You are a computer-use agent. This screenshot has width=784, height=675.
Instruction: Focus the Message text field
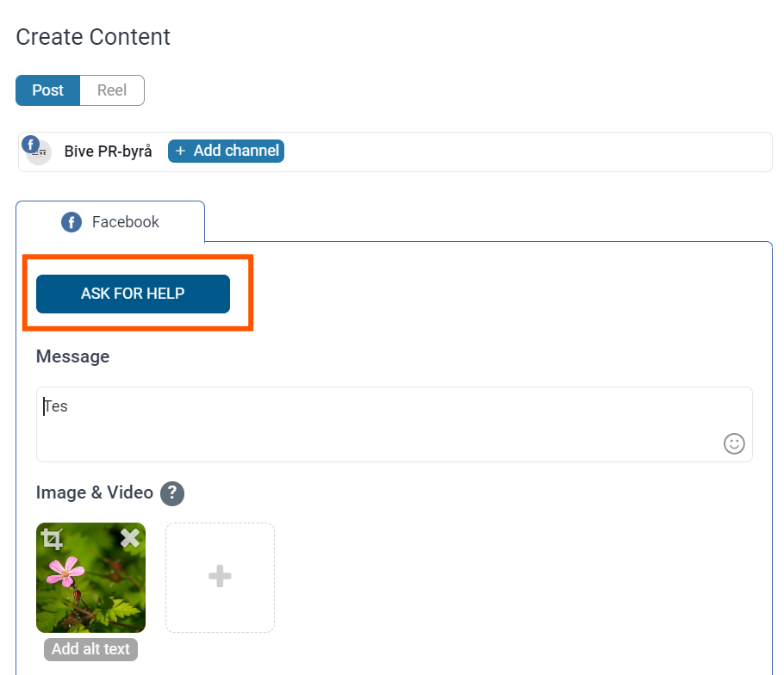(395, 424)
